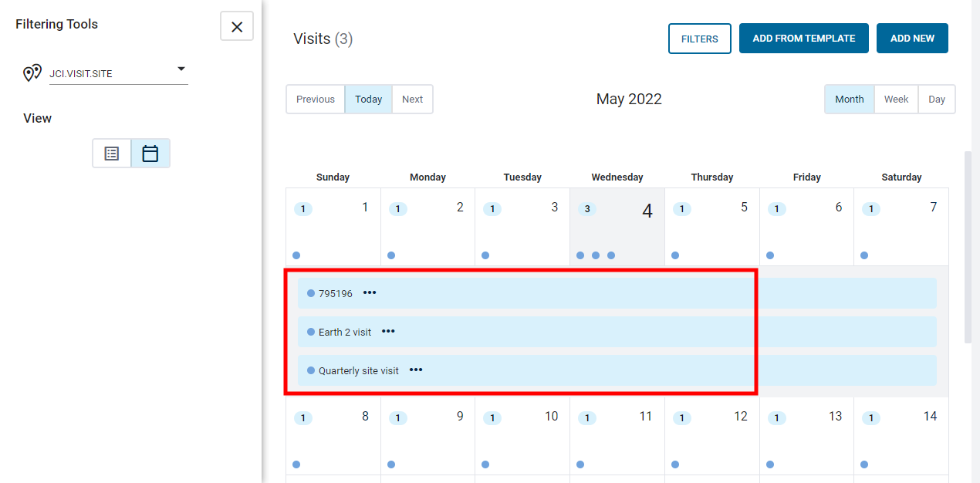
Task: Click the visit count badge on May 4
Action: click(587, 209)
